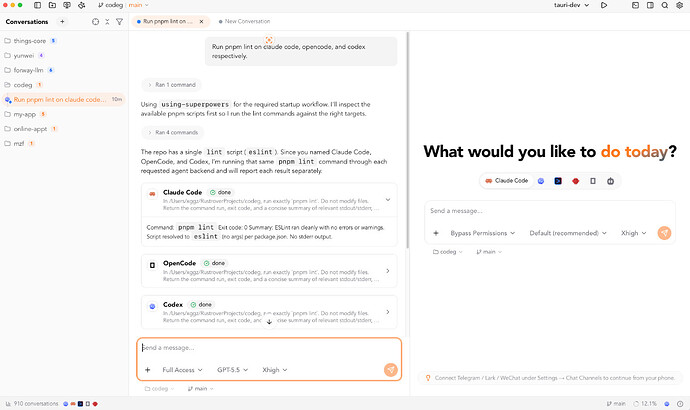690x410 pixels.
Task: Open settings gear icon in top-right
Action: [x=679, y=5]
